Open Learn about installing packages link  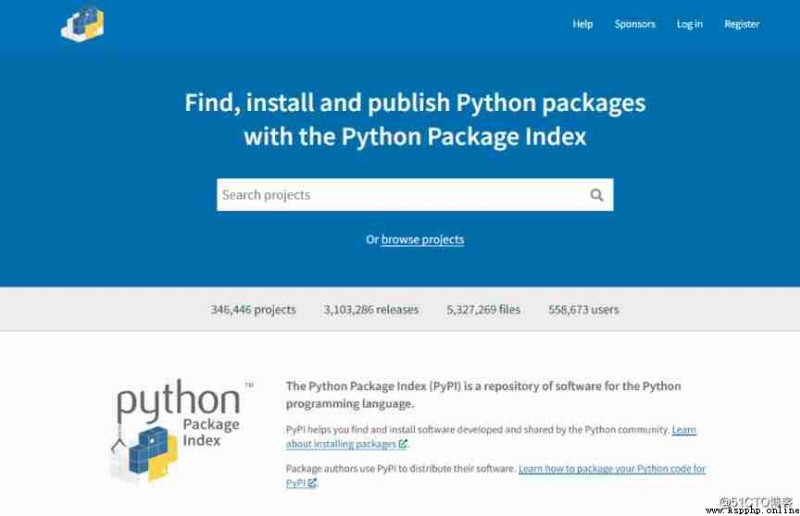pos(491,437)
